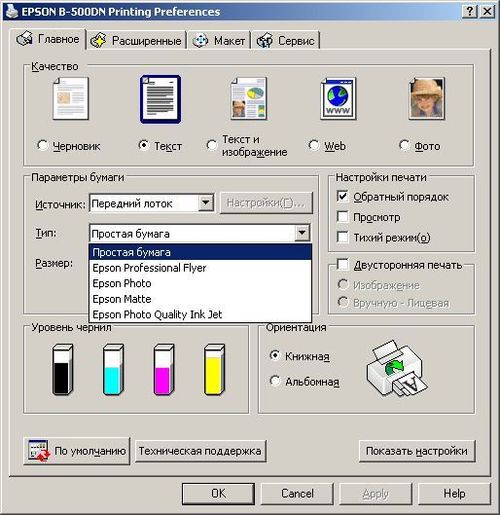500x515 pixels.
Task: Choose Epson Matte paper type
Action: coord(200,299)
